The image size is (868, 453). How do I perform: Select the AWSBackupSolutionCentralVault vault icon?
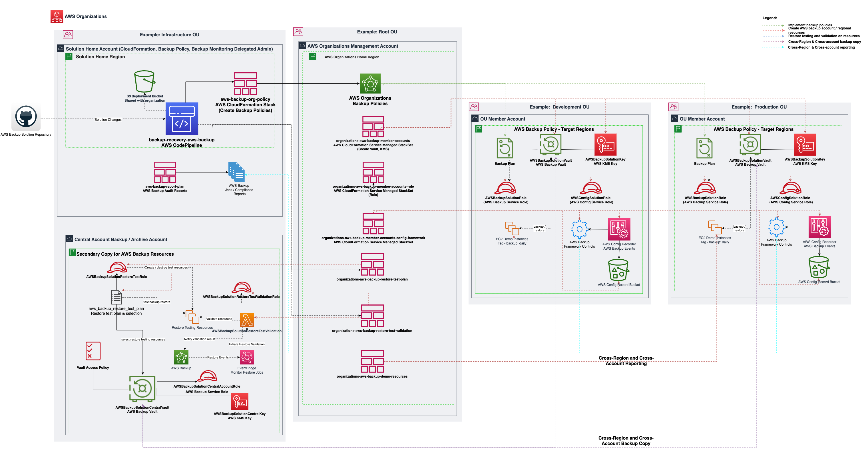pos(142,389)
